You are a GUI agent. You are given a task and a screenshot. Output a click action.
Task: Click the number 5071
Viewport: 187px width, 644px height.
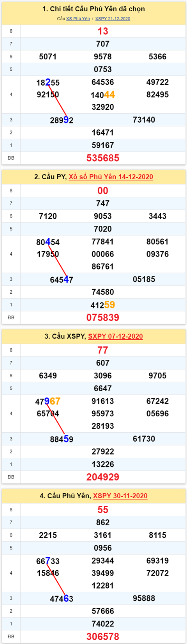tap(48, 57)
